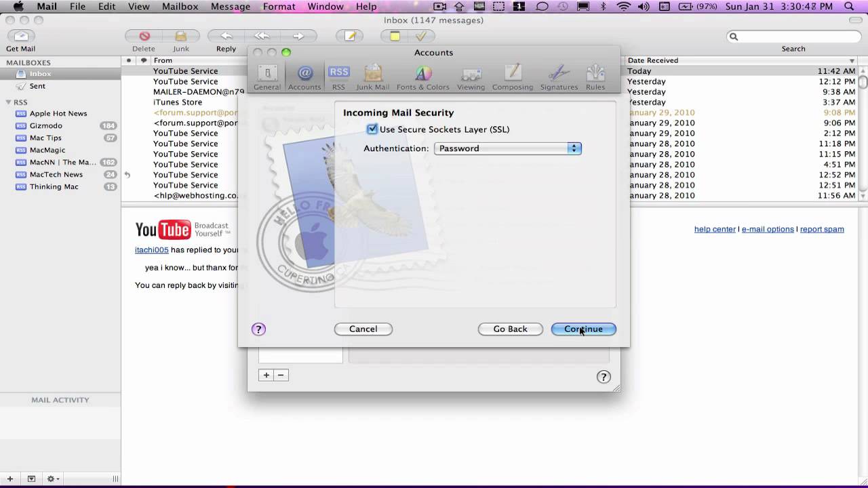The image size is (868, 488).
Task: Open the Format menu
Action: coord(279,7)
